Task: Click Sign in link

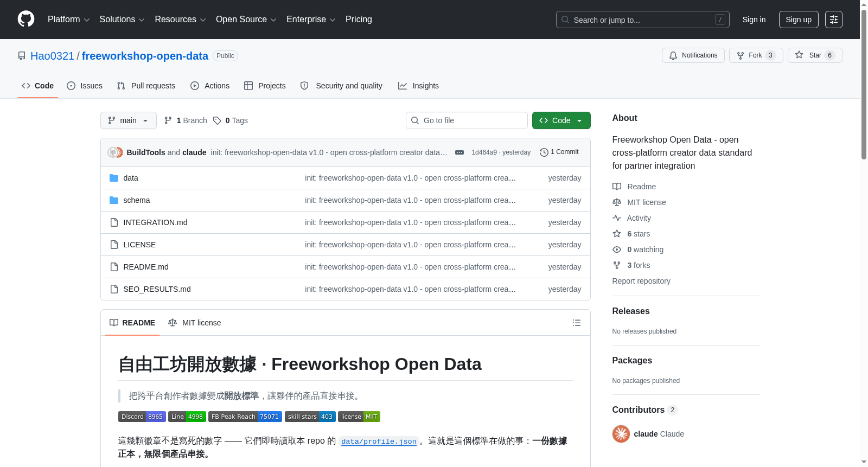Action: click(x=754, y=20)
